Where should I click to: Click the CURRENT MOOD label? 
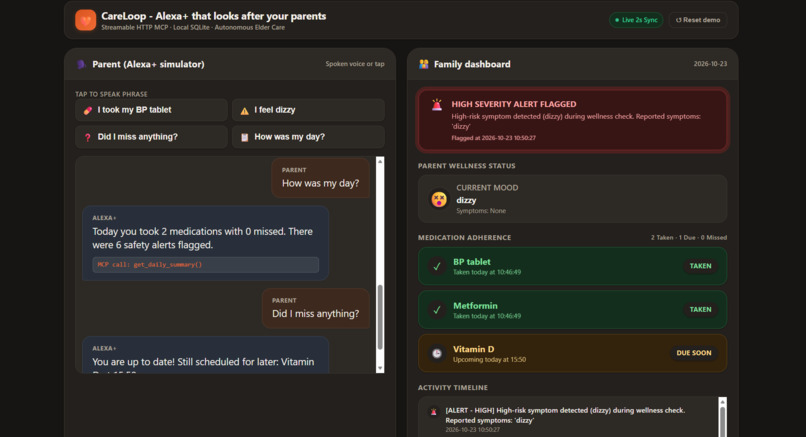tap(487, 188)
